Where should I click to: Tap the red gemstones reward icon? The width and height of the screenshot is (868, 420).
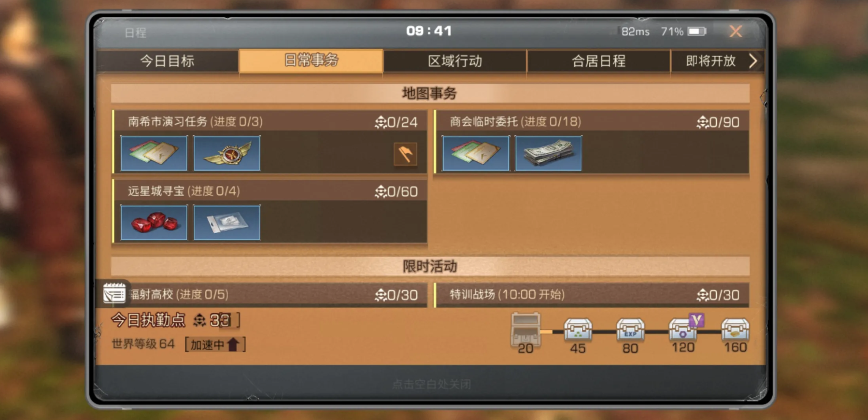pos(154,223)
